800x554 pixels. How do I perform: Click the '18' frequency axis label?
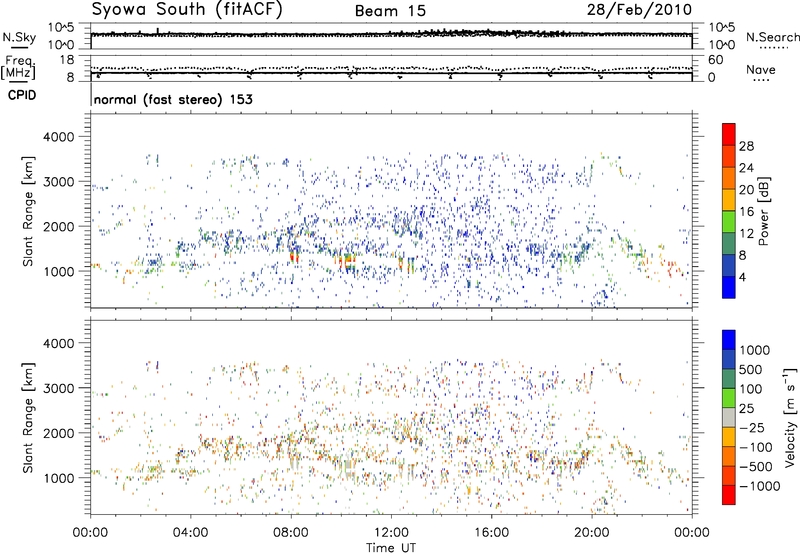click(x=66, y=60)
